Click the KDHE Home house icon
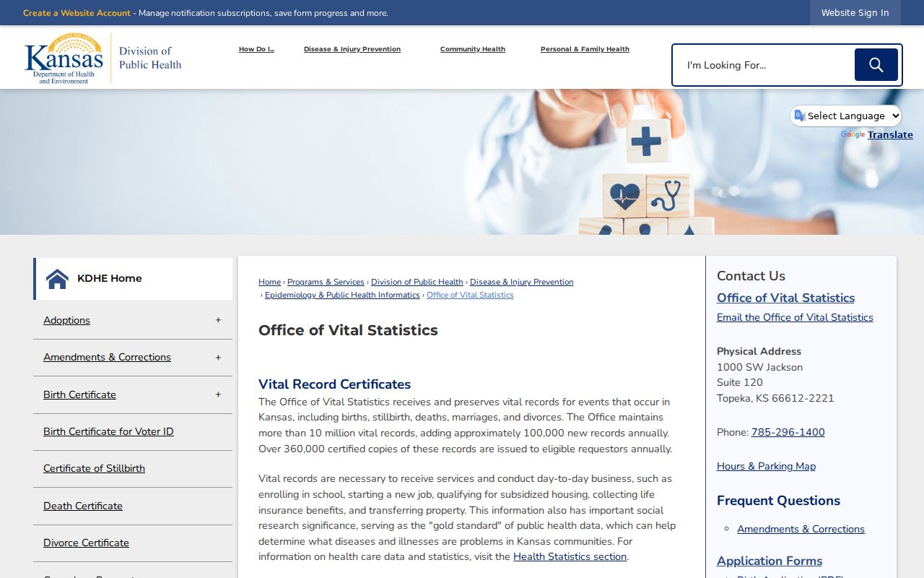 pyautogui.click(x=57, y=278)
